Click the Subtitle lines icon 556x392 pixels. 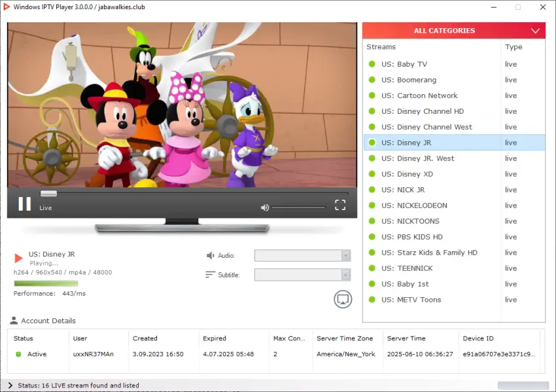tap(210, 275)
